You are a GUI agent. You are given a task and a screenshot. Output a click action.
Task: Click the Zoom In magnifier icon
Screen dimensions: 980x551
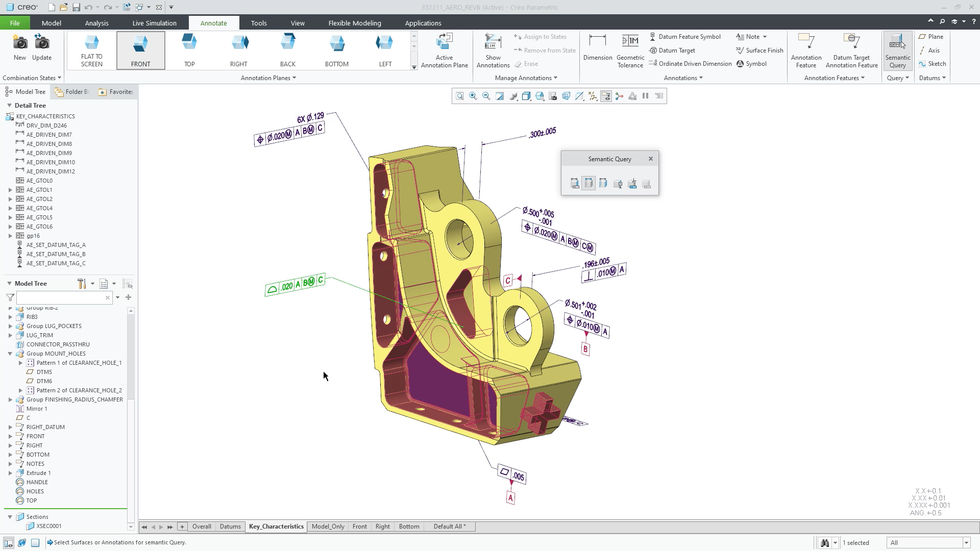click(x=473, y=96)
